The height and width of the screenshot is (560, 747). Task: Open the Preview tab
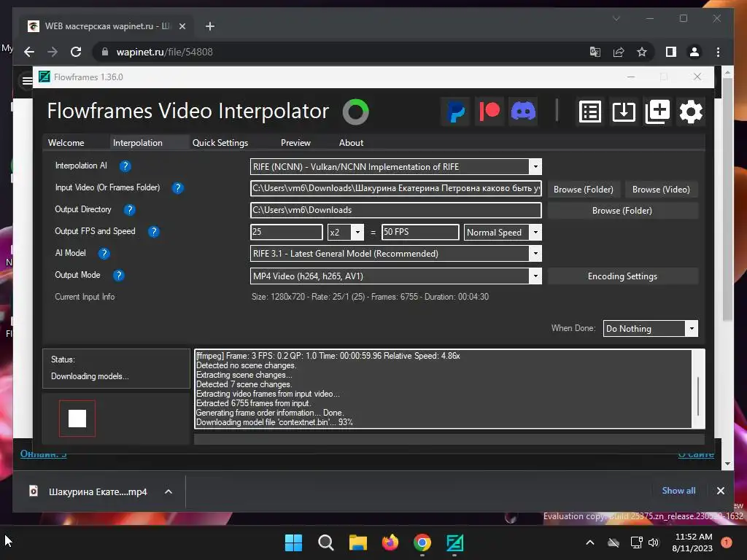[x=295, y=143]
